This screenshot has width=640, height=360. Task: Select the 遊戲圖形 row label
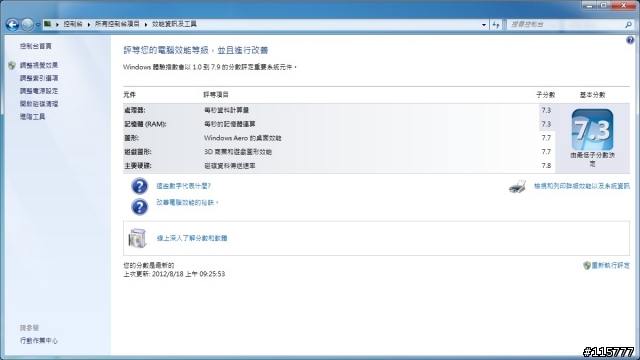pyautogui.click(x=138, y=152)
